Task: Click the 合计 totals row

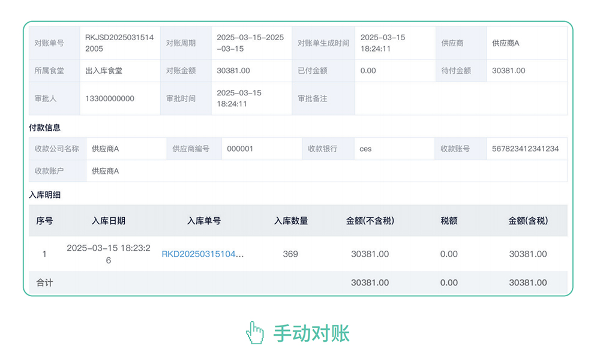Action: (x=44, y=282)
